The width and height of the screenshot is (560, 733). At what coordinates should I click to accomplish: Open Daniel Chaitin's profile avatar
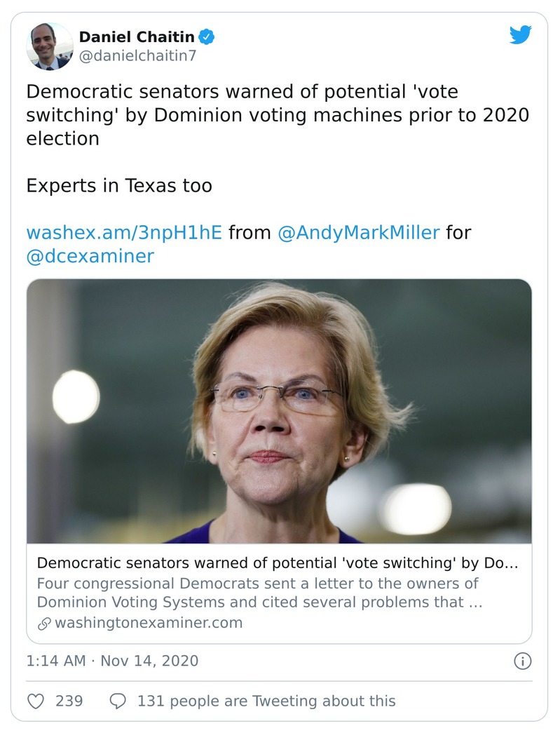[50, 46]
